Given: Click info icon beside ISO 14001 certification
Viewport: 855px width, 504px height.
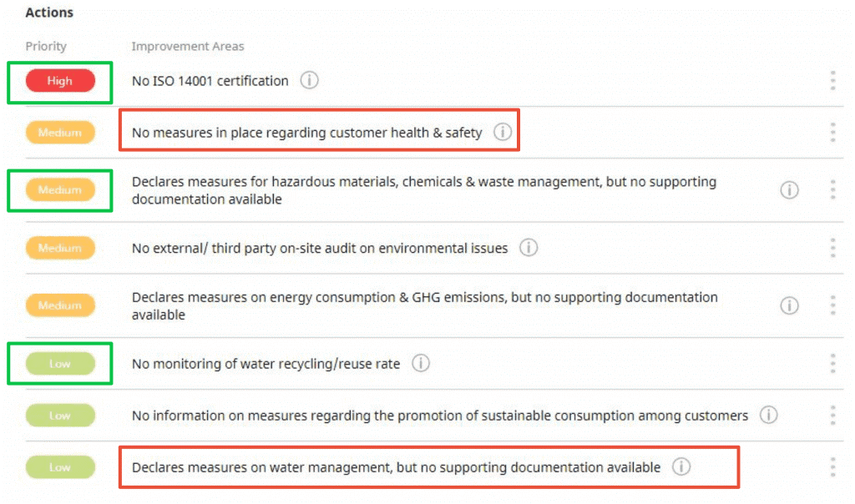Looking at the screenshot, I should (x=310, y=81).
